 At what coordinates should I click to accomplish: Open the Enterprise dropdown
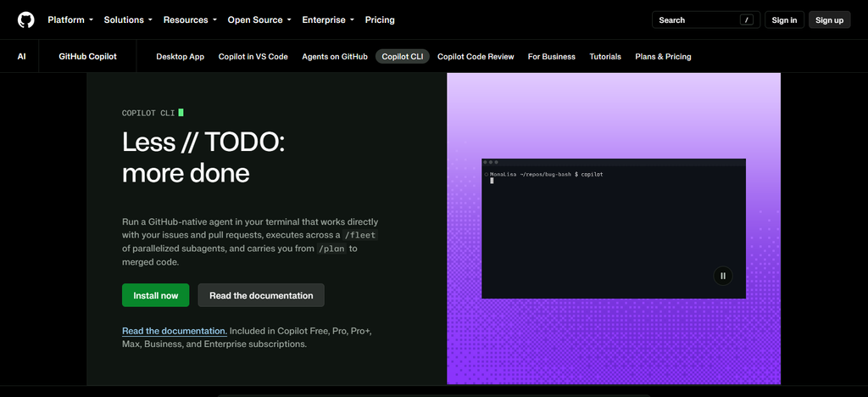pos(328,20)
